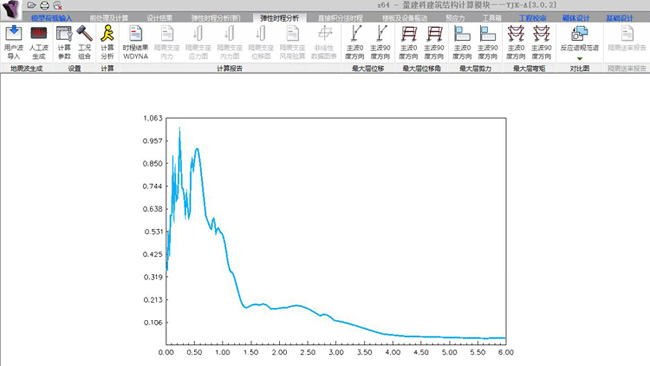
Task: Click the open-folder quick access icon
Action: point(31,5)
